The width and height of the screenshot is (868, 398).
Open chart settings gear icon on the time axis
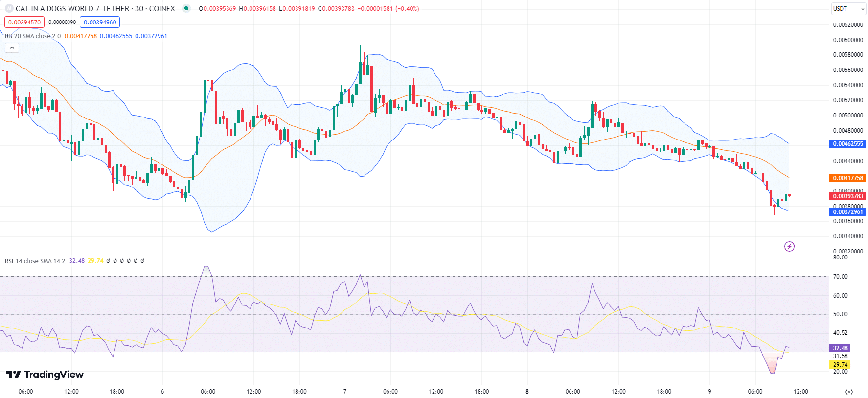849,392
